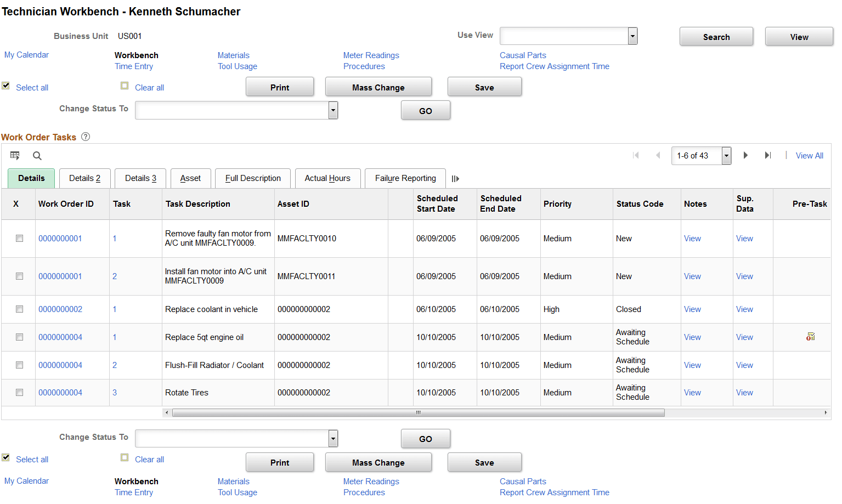The width and height of the screenshot is (842, 504).
Task: Open bottom Meter Readings link
Action: (371, 482)
